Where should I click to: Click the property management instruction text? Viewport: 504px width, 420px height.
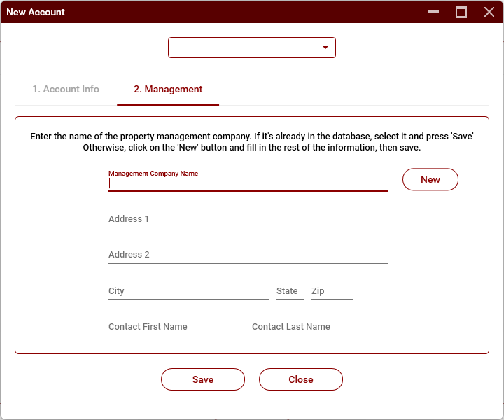point(252,142)
